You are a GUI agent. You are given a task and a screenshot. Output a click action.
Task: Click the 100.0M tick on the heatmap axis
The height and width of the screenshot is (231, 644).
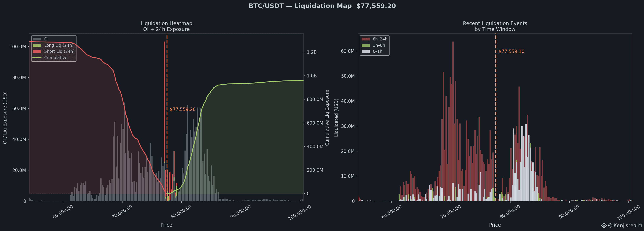pyautogui.click(x=18, y=47)
